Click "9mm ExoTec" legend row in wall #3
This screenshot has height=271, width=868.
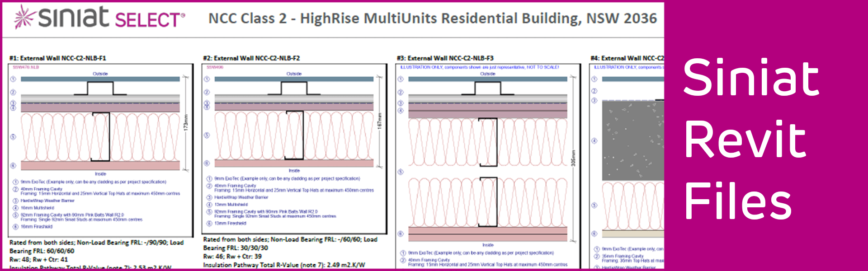tap(477, 253)
